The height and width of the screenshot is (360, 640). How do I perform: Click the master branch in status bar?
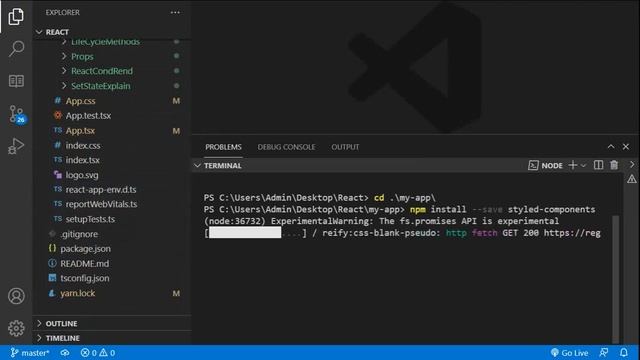tap(30, 353)
